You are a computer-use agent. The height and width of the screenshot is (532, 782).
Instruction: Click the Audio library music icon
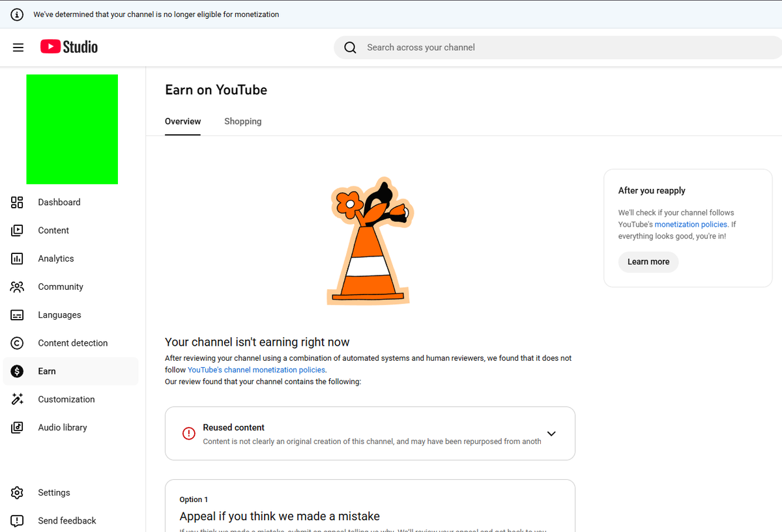(17, 428)
